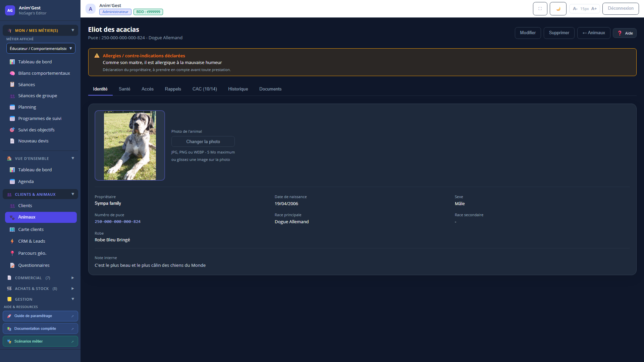Toggle dark mode with moon button

(x=558, y=9)
